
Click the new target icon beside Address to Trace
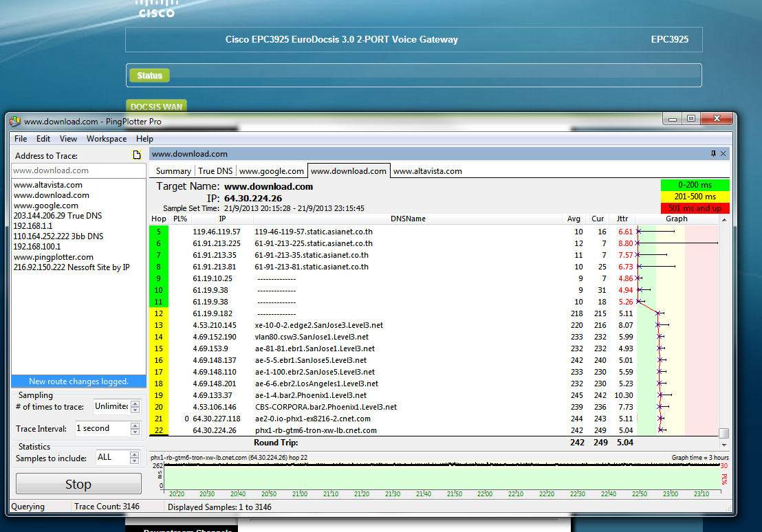137,155
